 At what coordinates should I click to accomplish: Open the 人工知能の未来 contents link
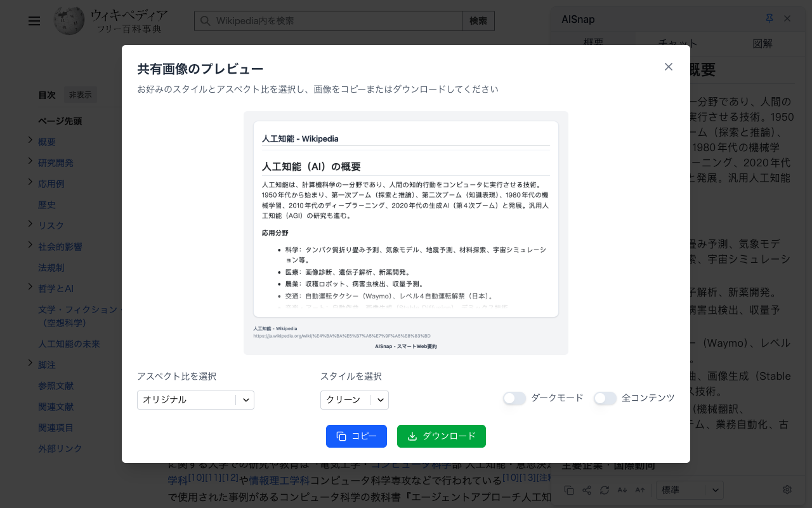[x=69, y=344]
